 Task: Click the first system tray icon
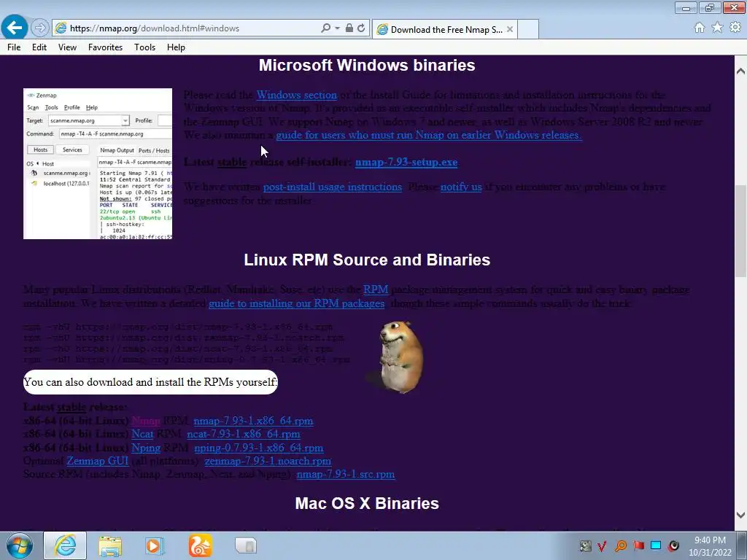click(586, 546)
